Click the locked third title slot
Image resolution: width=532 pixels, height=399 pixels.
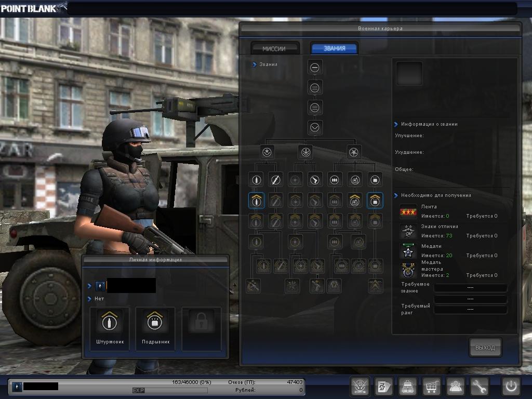(x=202, y=329)
